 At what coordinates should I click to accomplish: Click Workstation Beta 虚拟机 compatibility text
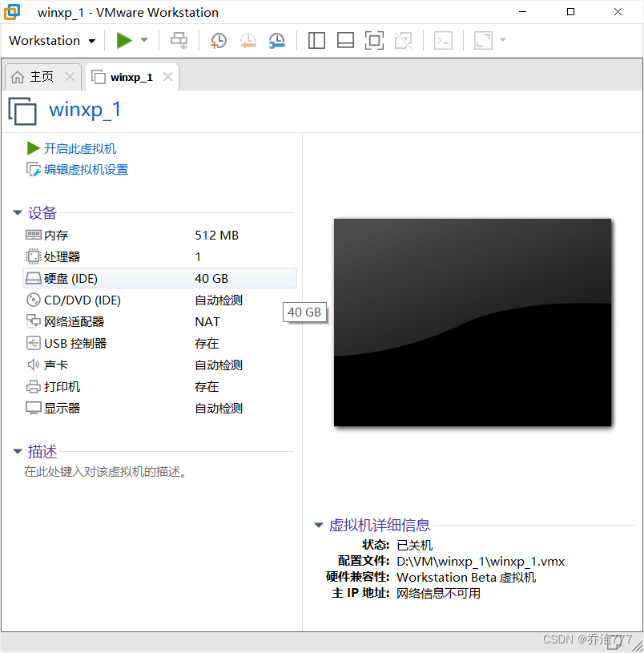click(466, 578)
